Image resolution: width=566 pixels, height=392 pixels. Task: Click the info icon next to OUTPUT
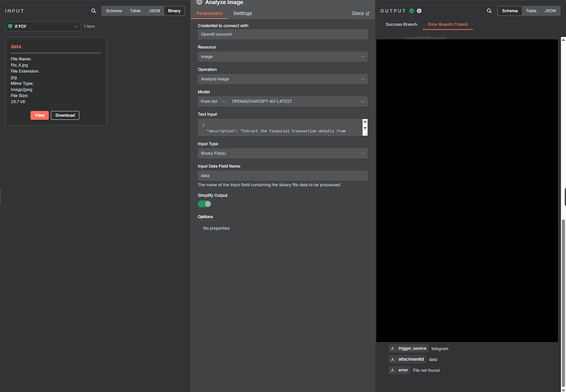(x=419, y=11)
